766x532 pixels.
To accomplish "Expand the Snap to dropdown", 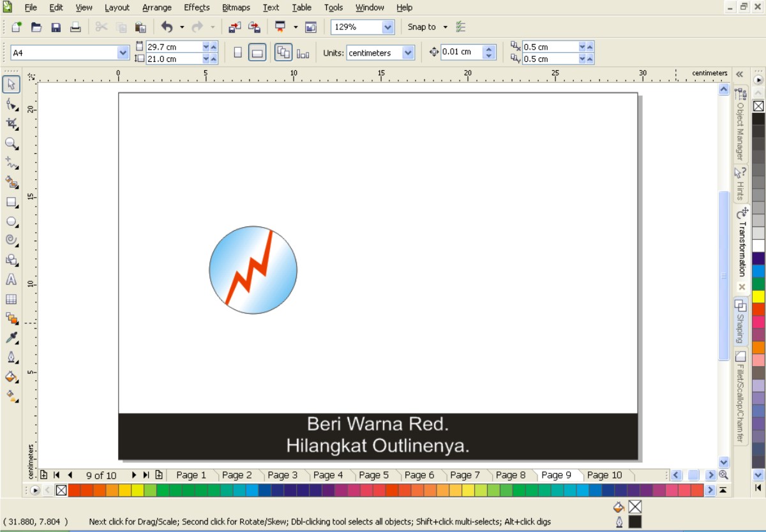I will tap(446, 27).
